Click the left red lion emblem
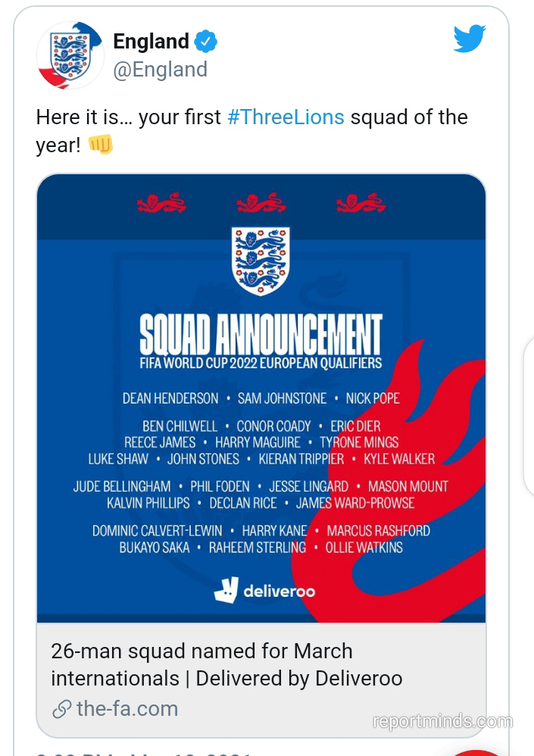The image size is (534, 756). click(161, 203)
